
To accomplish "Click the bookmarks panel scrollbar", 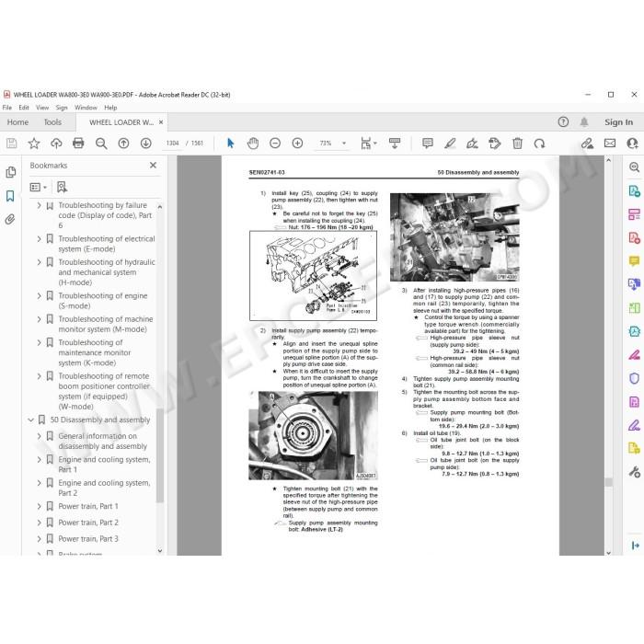I will [160, 455].
